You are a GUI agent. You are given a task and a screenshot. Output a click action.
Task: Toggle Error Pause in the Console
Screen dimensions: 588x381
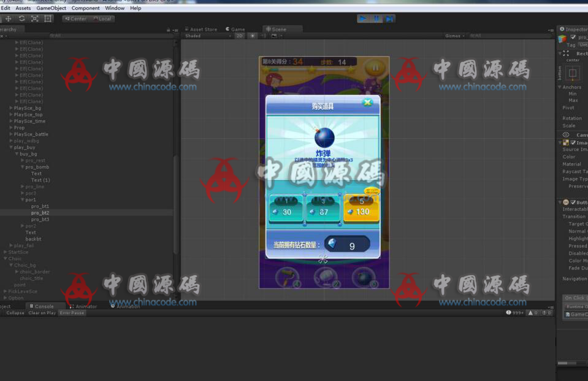72,313
